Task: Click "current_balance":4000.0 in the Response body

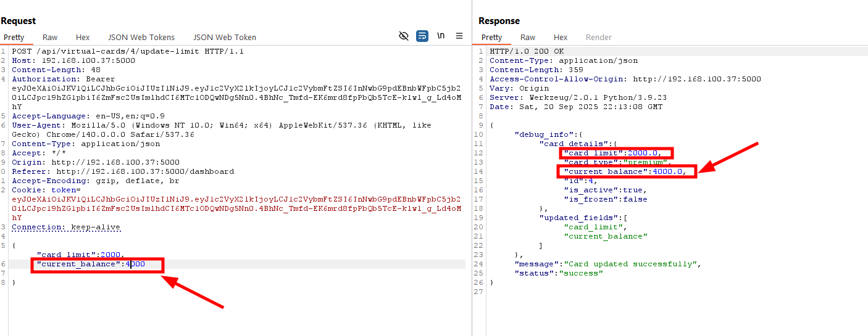Action: pos(626,171)
